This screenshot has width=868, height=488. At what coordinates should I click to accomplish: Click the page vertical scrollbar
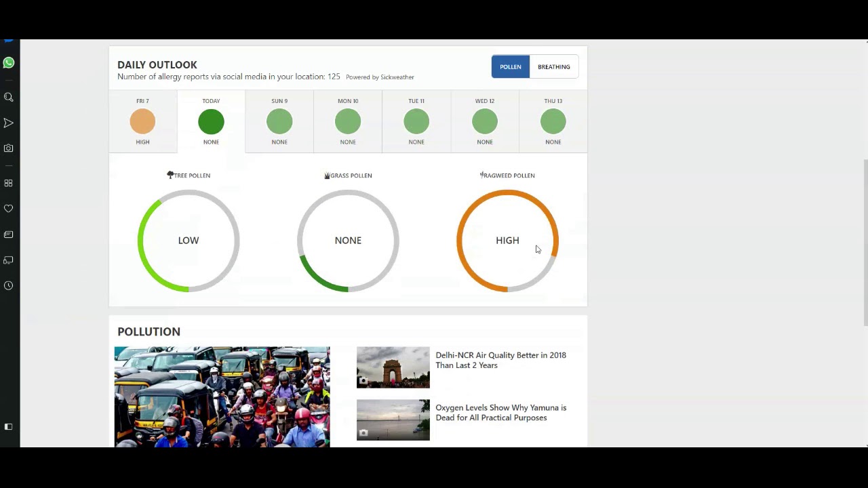click(865, 244)
